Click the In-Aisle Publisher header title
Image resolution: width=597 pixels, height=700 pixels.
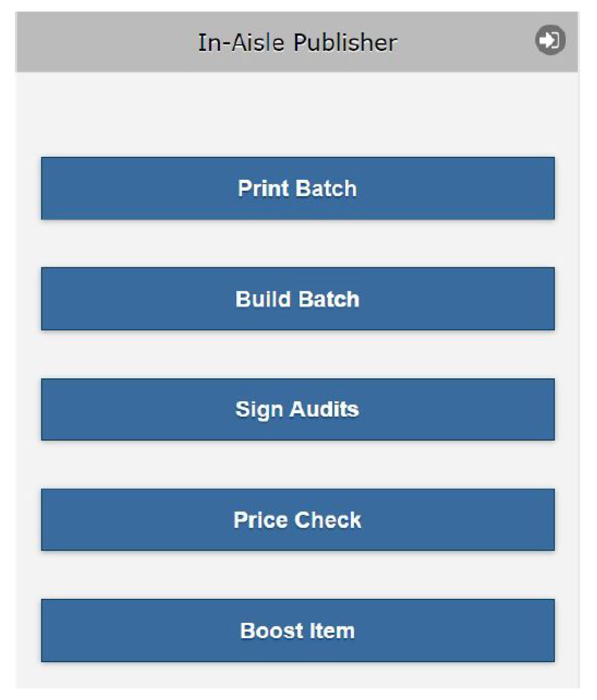click(x=298, y=42)
